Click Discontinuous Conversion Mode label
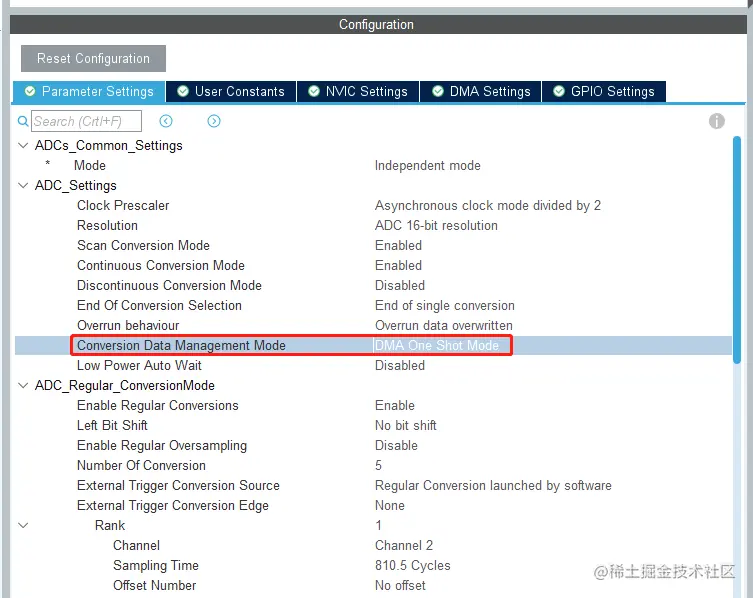Viewport: 753px width, 598px height. 169,285
